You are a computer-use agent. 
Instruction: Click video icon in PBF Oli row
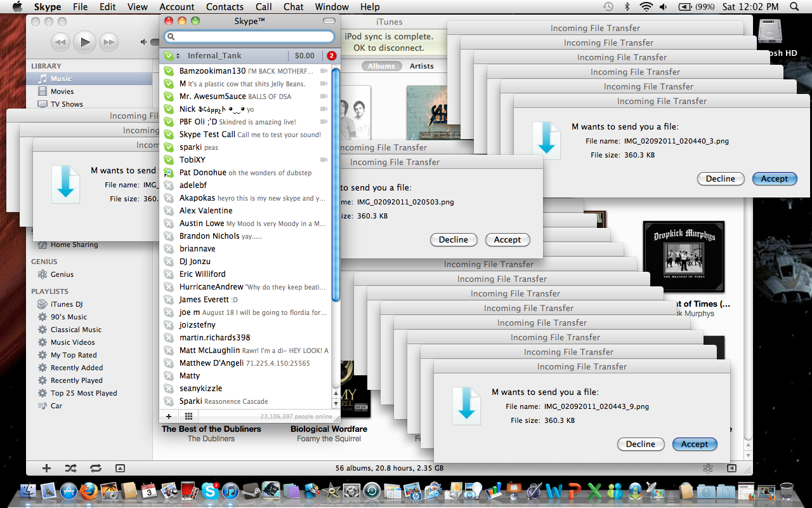[x=324, y=122]
